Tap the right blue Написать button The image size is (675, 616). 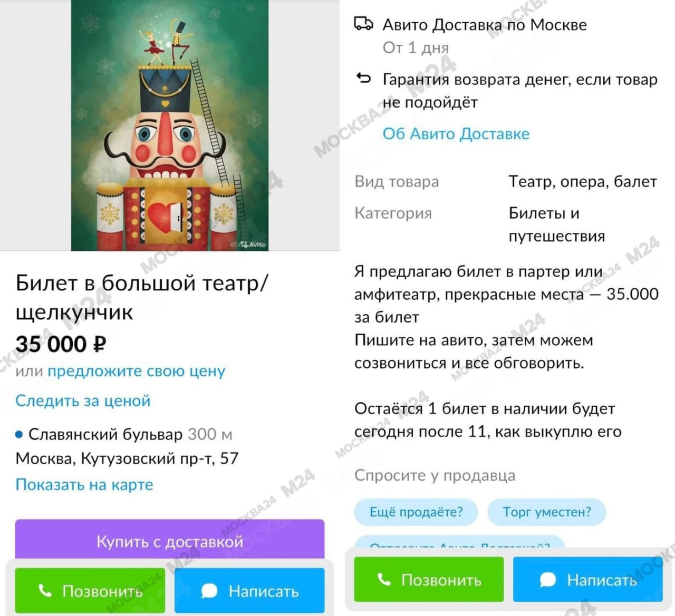[588, 580]
